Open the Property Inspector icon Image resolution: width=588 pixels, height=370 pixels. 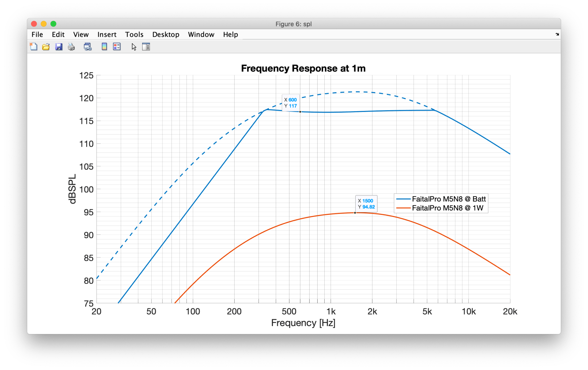click(146, 47)
